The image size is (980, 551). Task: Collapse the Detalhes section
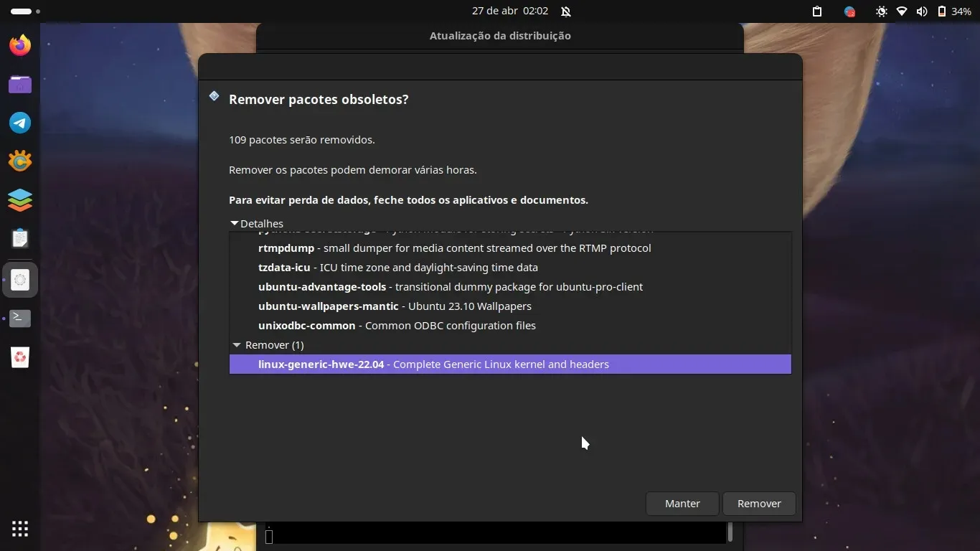point(235,224)
